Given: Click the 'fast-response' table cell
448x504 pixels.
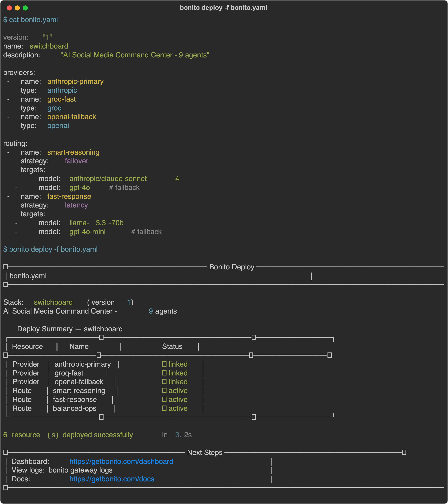Looking at the screenshot, I should 75,399.
